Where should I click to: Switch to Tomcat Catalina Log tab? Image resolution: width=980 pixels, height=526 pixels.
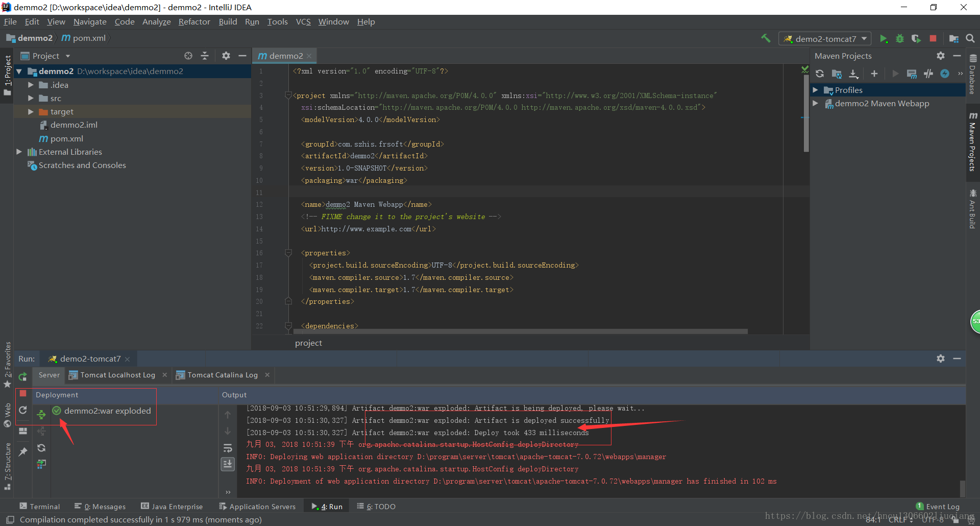point(223,375)
